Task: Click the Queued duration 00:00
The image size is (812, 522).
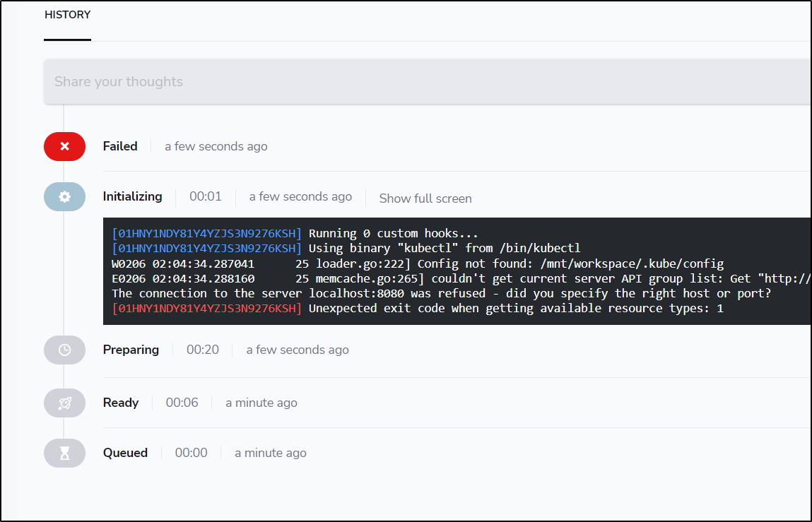Action: click(191, 453)
